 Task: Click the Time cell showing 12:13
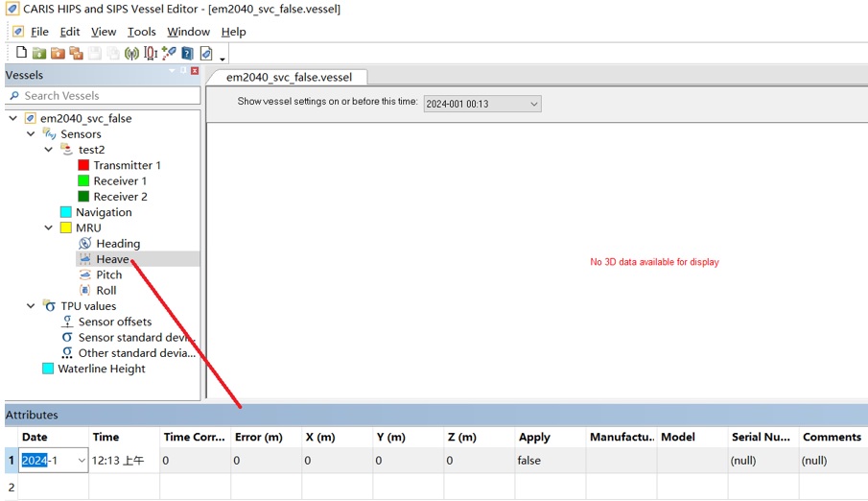click(124, 460)
